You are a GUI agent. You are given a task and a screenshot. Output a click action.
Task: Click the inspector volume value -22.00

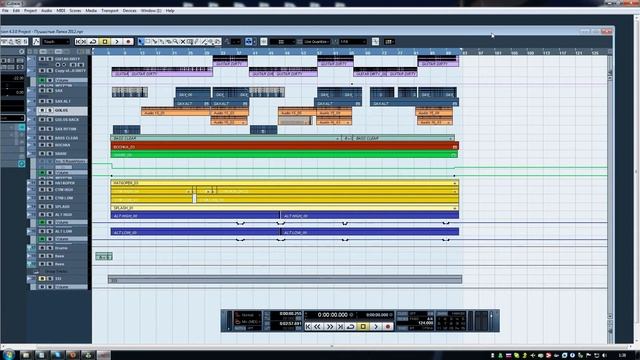click(18, 78)
